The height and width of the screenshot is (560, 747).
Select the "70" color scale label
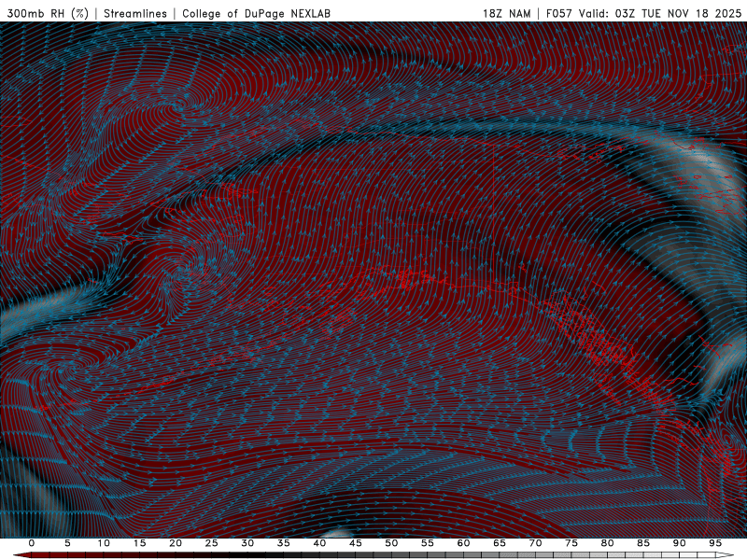[x=535, y=543]
